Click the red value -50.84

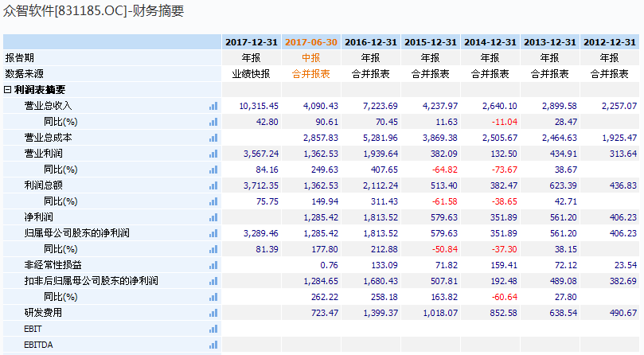[444, 249]
